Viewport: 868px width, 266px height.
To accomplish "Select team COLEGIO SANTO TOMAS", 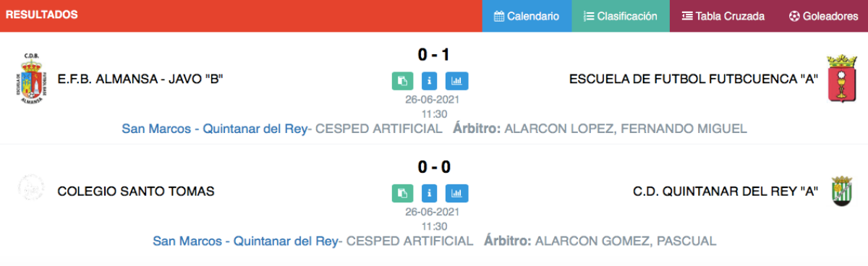I will coord(136,192).
